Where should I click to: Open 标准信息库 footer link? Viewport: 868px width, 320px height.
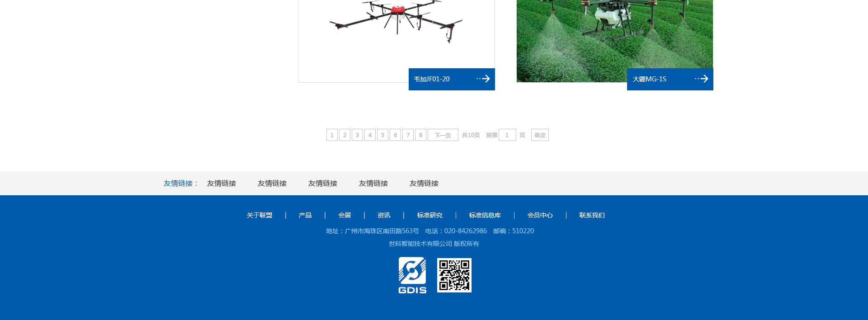click(485, 215)
